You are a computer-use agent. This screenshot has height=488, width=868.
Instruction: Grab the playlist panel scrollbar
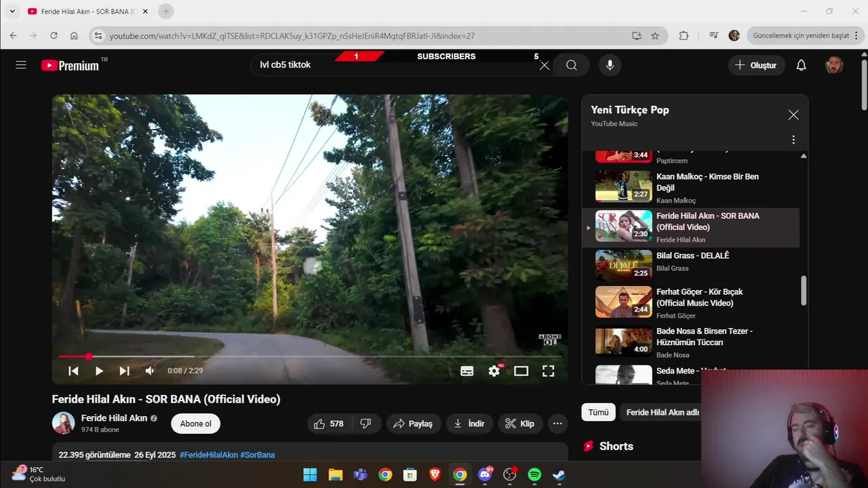(804, 290)
